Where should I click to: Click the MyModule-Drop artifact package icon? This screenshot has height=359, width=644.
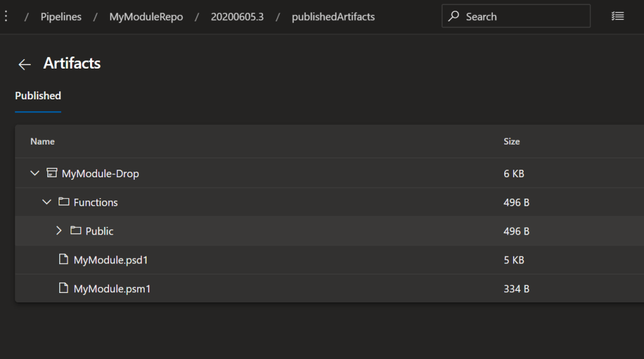click(52, 173)
